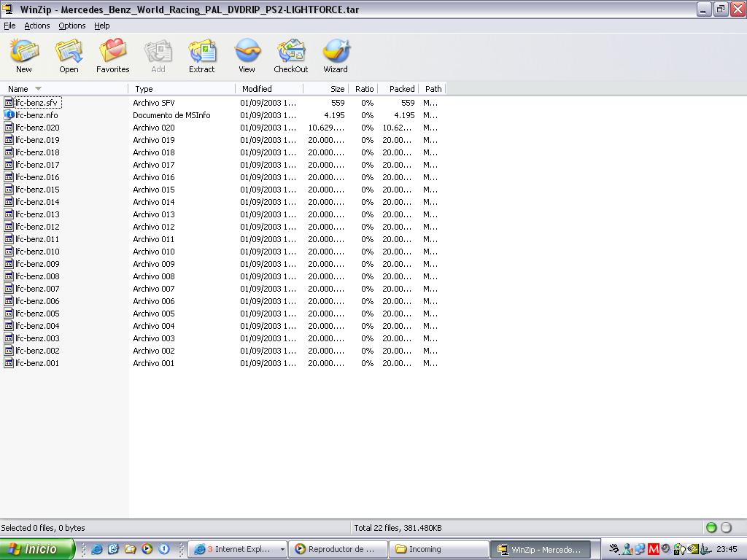Select the file icon of lfc-benz.016

point(9,176)
